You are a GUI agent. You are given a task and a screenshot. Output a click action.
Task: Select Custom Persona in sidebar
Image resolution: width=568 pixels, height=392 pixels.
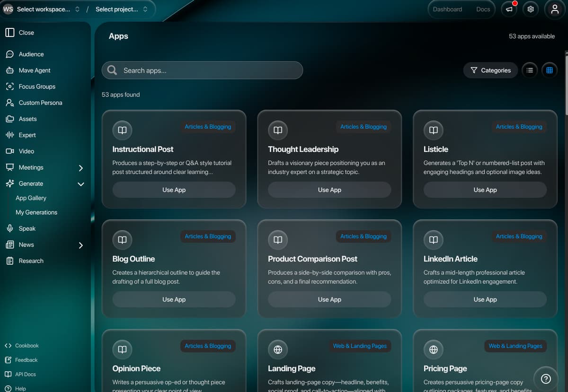tap(40, 103)
